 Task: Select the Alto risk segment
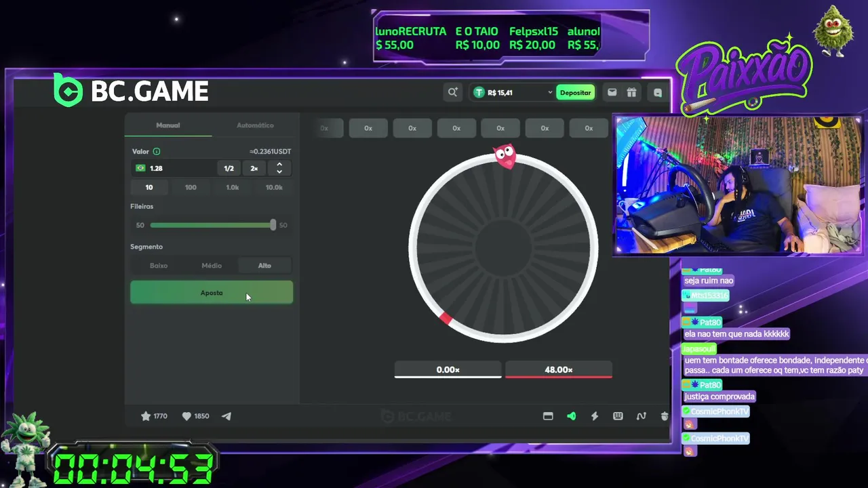(x=264, y=266)
